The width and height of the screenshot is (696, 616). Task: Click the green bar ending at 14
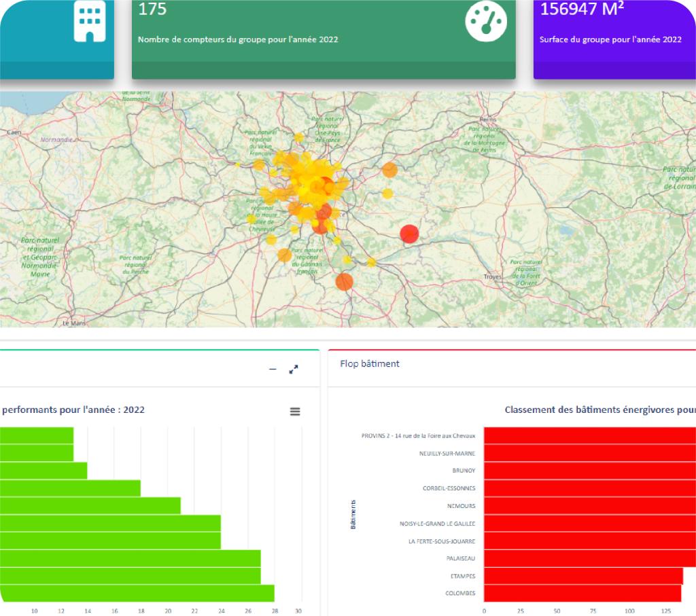[x=43, y=471]
